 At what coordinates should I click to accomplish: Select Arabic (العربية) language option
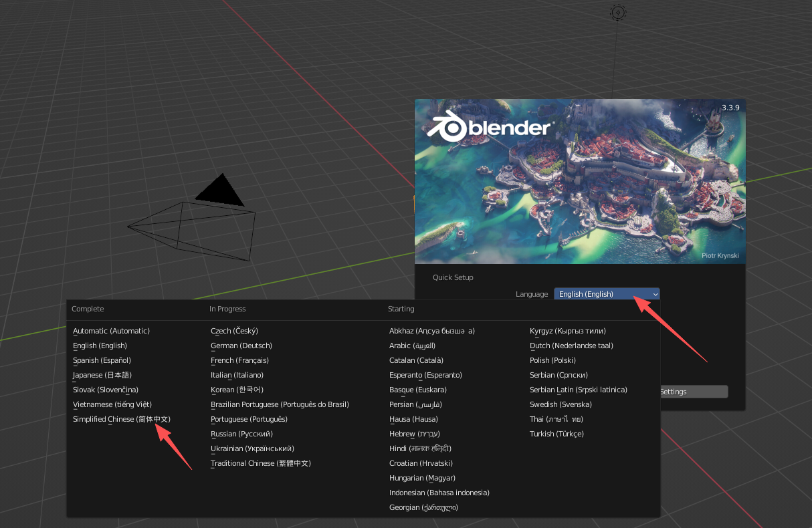pyautogui.click(x=412, y=346)
